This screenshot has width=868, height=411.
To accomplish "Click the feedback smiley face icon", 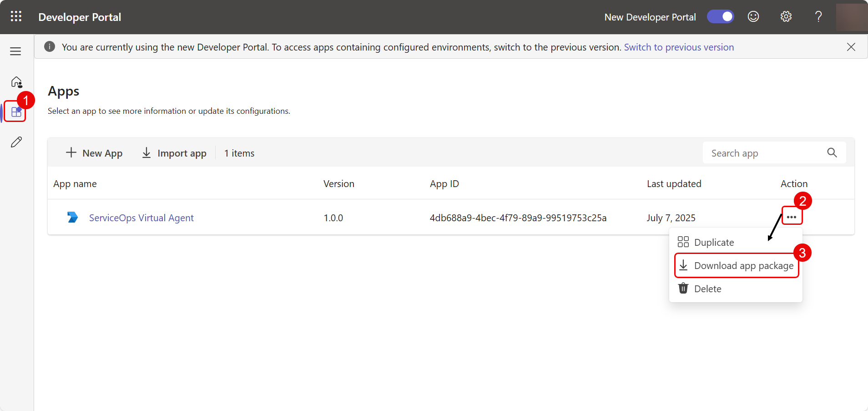I will point(753,17).
